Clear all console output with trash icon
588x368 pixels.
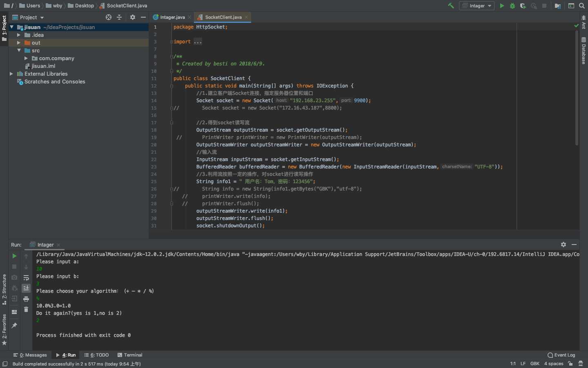[26, 310]
